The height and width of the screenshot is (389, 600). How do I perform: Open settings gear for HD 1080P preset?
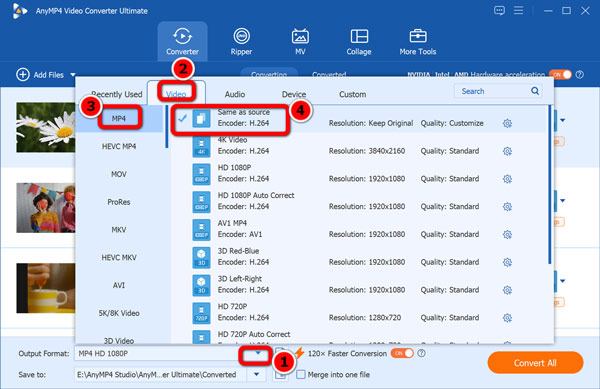[x=507, y=179]
